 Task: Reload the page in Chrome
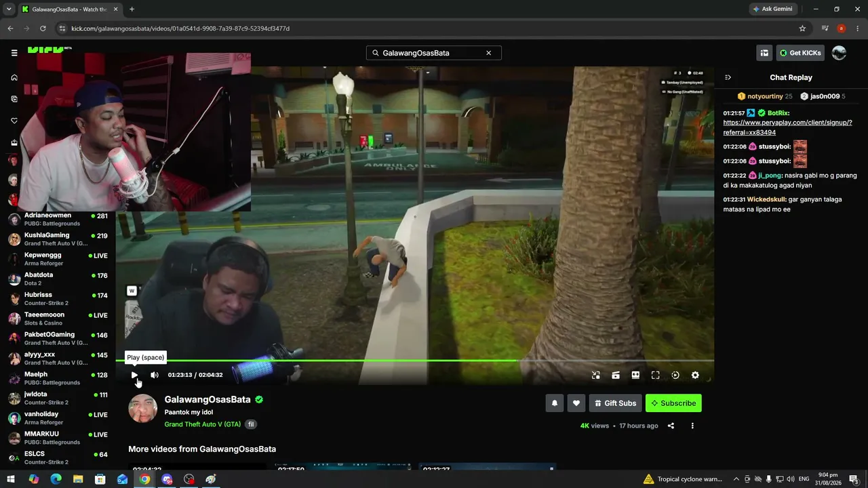[43, 28]
